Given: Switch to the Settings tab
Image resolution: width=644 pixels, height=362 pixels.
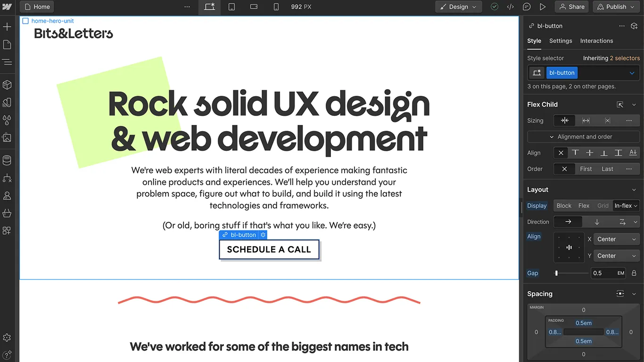Looking at the screenshot, I should pyautogui.click(x=561, y=41).
